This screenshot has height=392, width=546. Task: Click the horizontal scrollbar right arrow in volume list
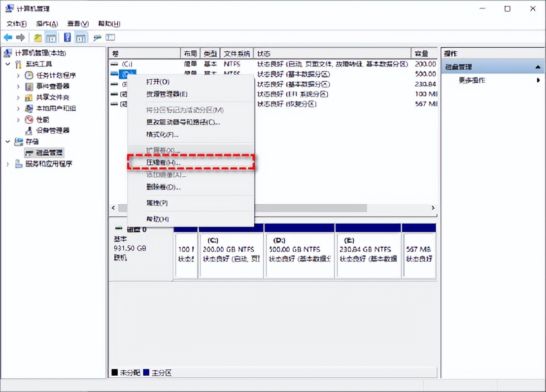pos(433,208)
